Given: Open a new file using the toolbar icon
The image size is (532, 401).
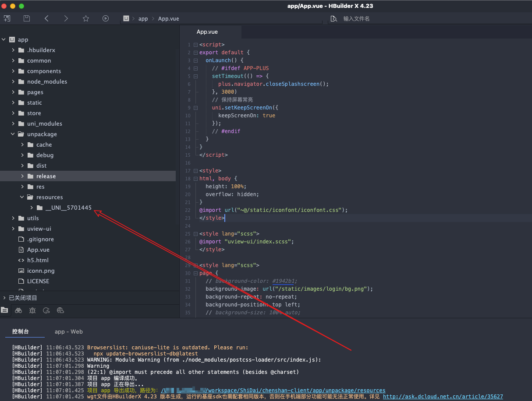Looking at the screenshot, I should (x=7, y=18).
